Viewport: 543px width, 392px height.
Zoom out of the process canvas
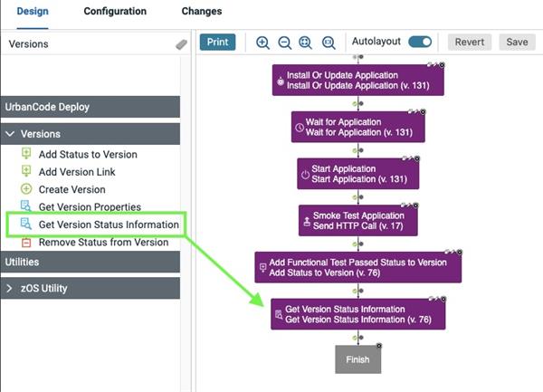(285, 43)
